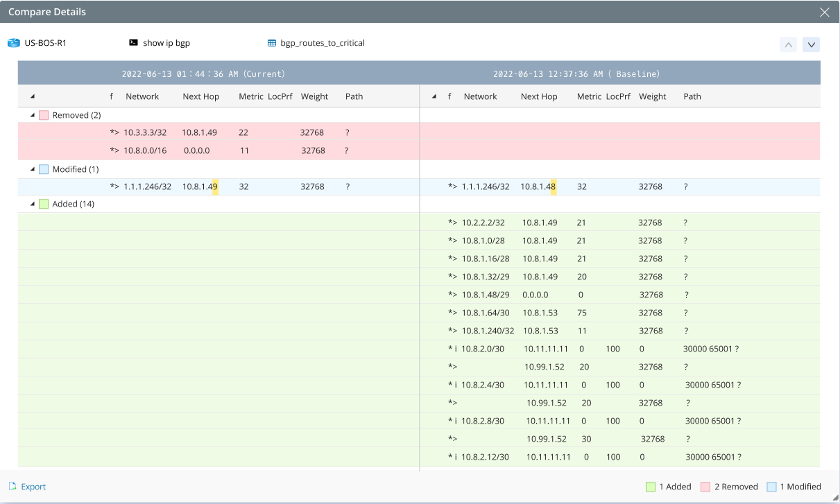
Task: Click the blue Modified group color swatch
Action: click(44, 169)
